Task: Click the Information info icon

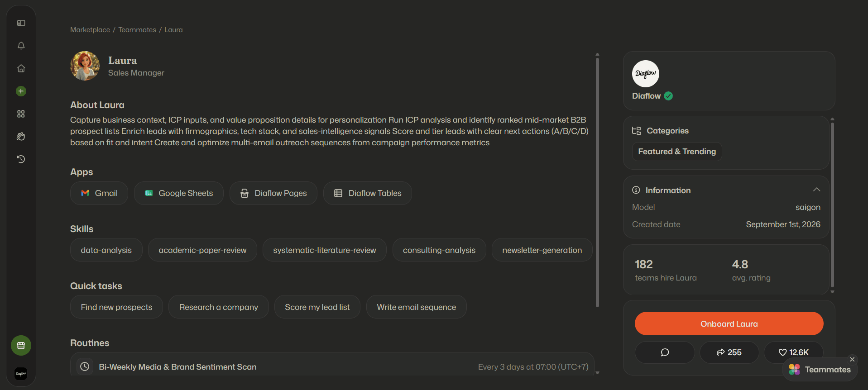Action: (636, 190)
